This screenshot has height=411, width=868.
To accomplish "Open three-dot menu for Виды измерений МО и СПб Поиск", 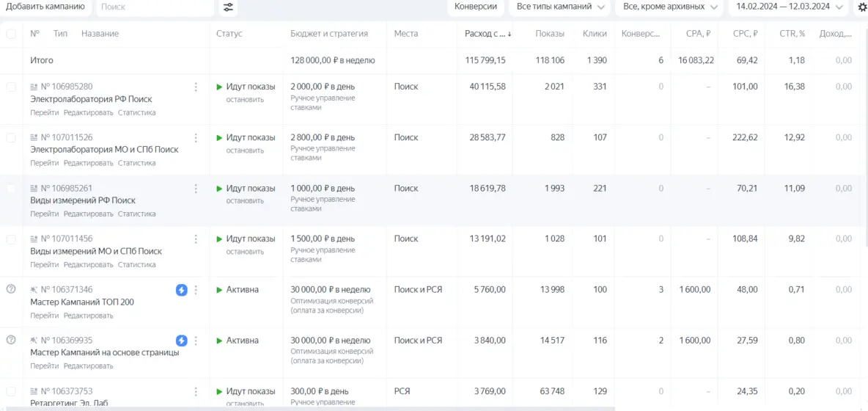I will [196, 239].
